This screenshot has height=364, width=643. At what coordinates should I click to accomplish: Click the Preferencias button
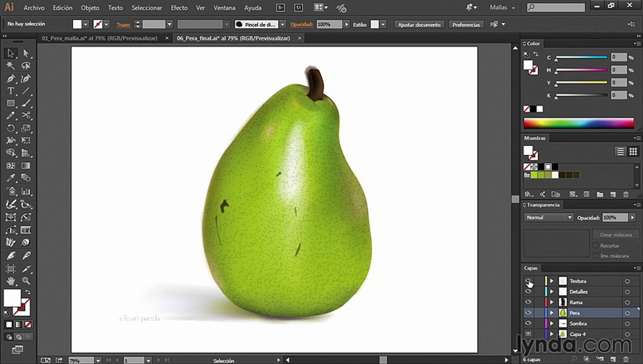click(466, 24)
